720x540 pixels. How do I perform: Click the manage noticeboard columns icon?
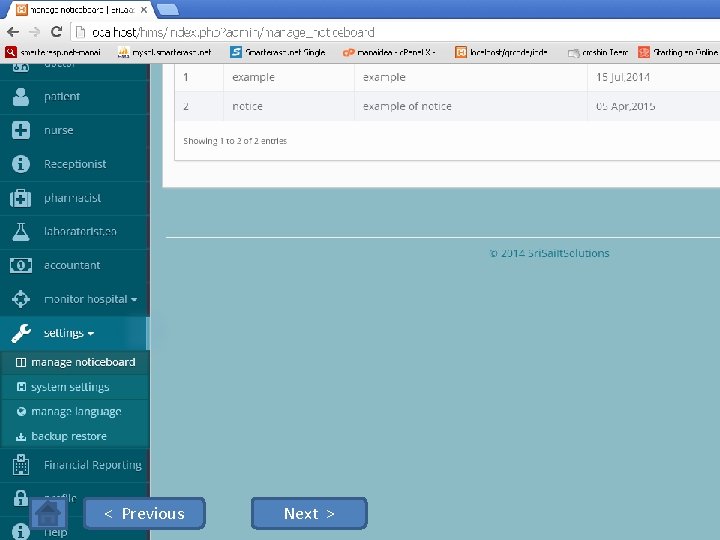click(21, 362)
